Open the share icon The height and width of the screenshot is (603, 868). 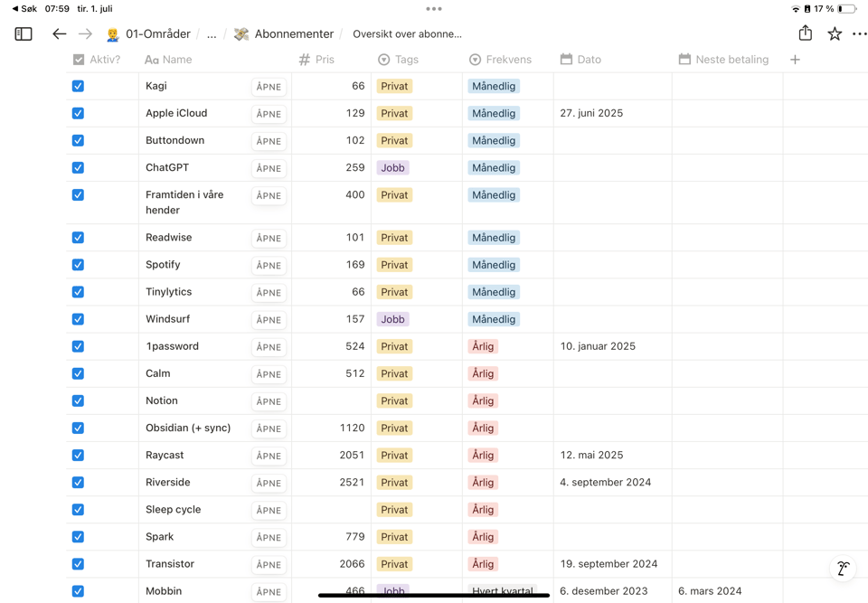pyautogui.click(x=805, y=33)
